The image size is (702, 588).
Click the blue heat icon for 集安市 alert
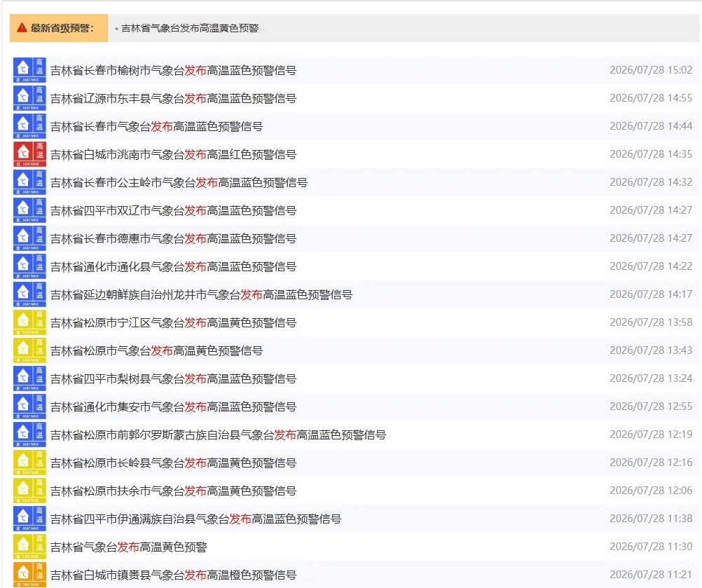coord(29,406)
